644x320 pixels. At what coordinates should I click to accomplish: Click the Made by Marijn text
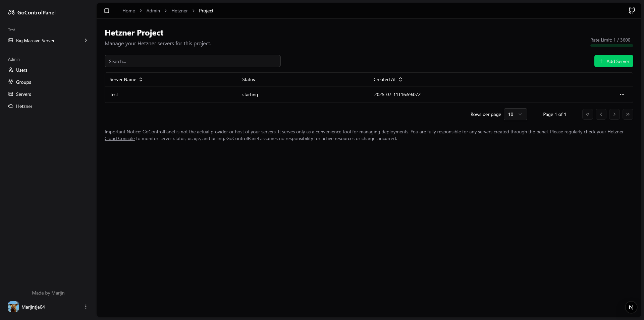point(48,293)
